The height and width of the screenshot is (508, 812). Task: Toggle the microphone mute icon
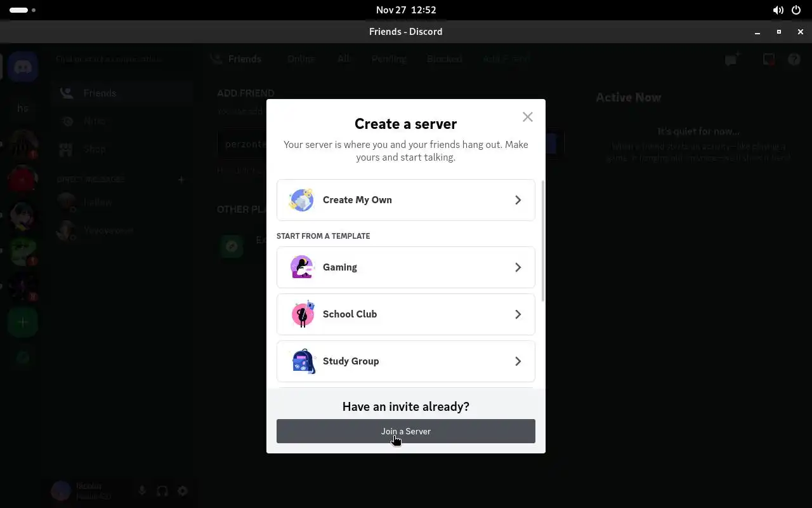[x=142, y=491]
